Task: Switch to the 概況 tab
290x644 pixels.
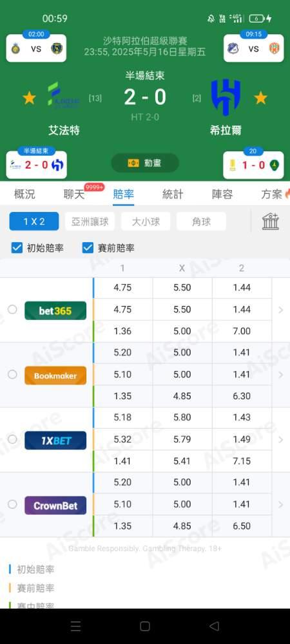Action: [24, 194]
